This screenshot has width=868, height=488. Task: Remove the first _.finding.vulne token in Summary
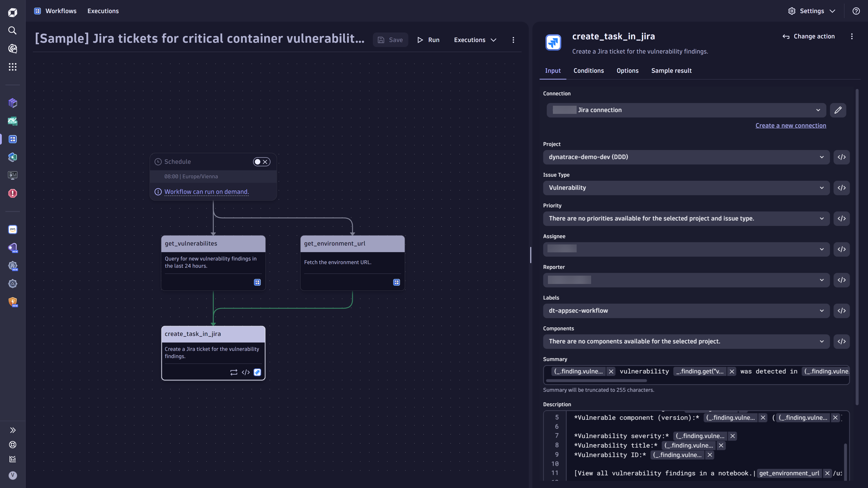click(611, 371)
